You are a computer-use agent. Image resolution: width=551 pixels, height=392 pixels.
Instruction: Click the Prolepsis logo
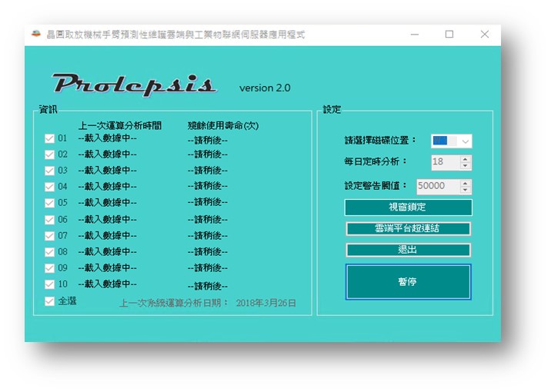click(134, 85)
